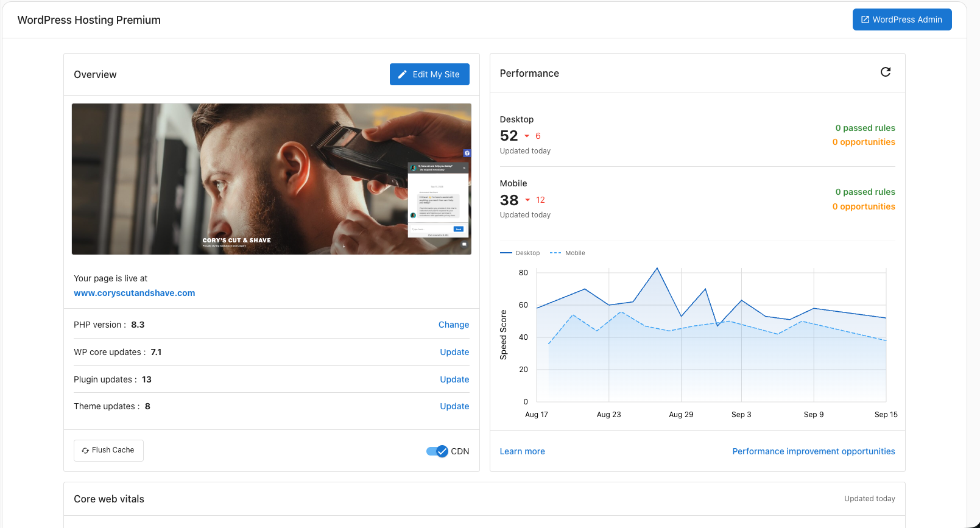Open Performance improvement opportunities link
Image resolution: width=980 pixels, height=528 pixels.
(814, 451)
